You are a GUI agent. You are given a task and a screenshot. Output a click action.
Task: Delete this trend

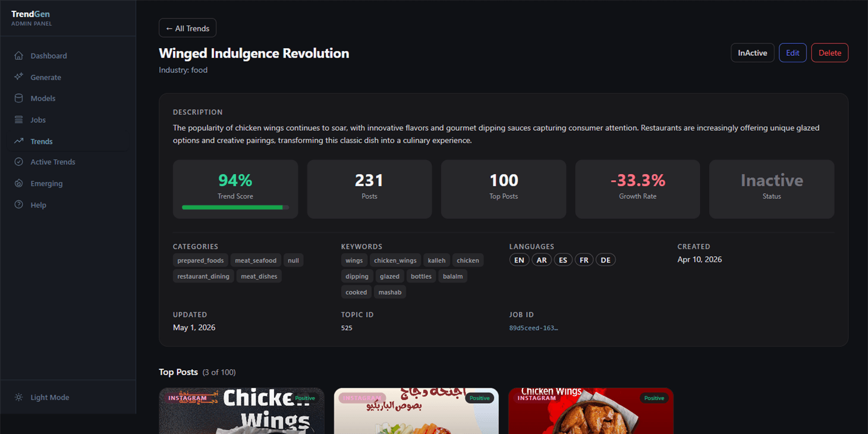(x=830, y=53)
